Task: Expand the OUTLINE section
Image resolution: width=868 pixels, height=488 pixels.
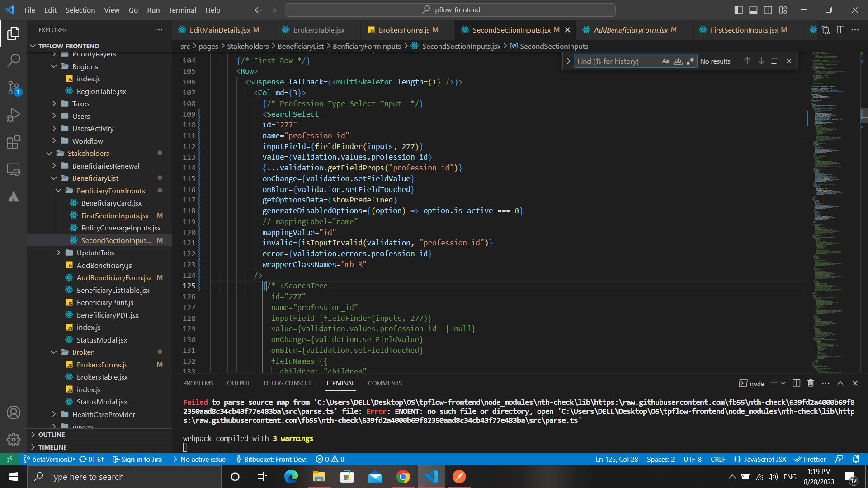Action: coord(52,434)
